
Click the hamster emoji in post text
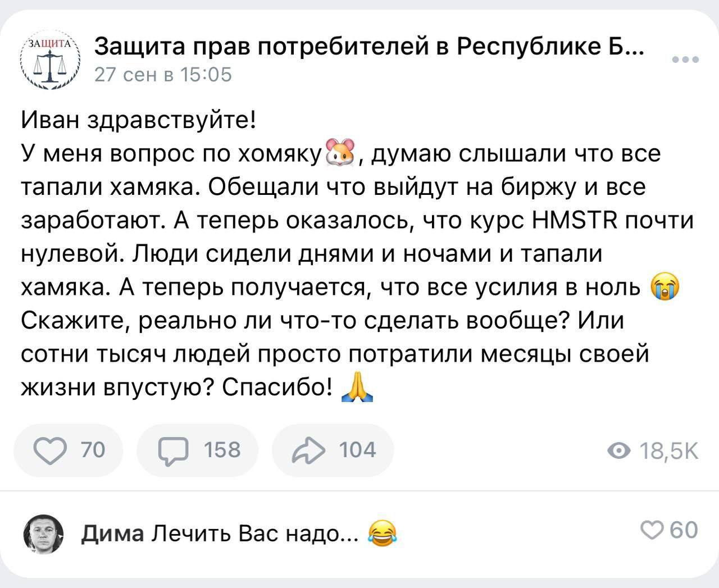coord(342,152)
